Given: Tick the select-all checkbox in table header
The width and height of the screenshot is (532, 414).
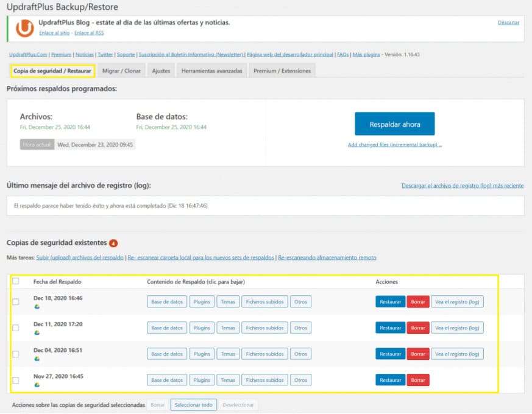Looking at the screenshot, I should (16, 281).
